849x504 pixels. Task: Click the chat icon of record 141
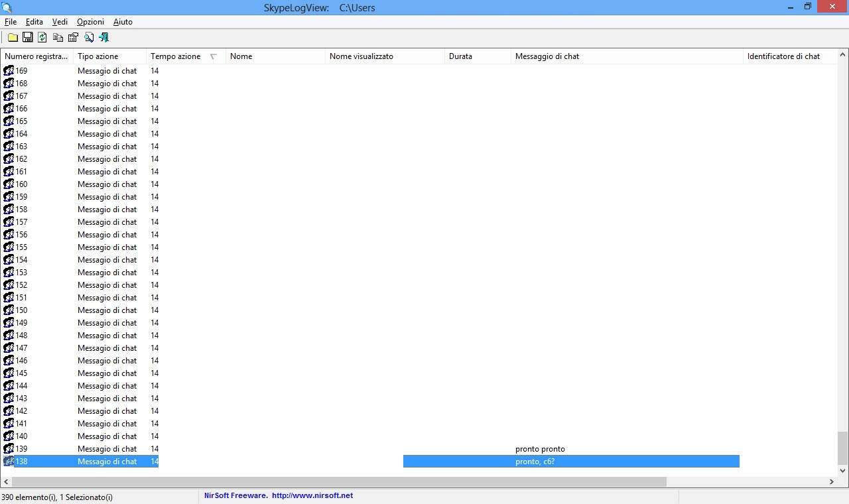pyautogui.click(x=9, y=423)
